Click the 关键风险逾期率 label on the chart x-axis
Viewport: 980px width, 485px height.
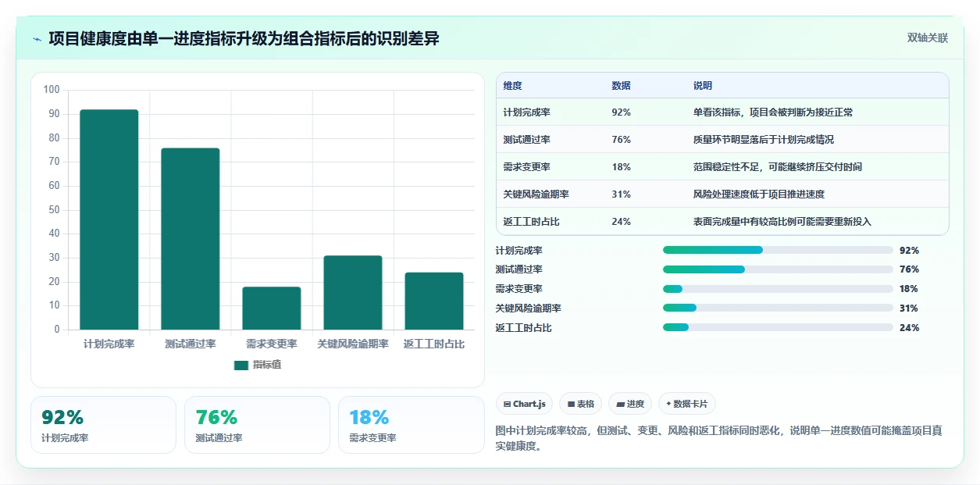pyautogui.click(x=353, y=344)
